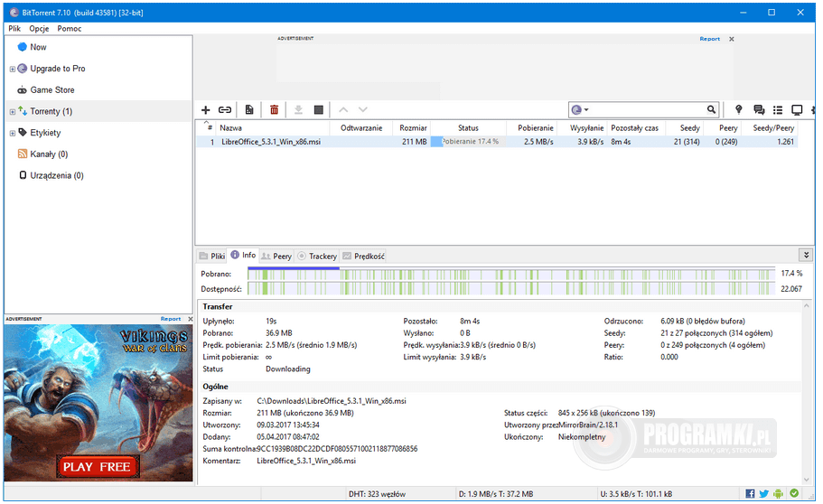Move torrent down the queue arrow

(x=362, y=109)
